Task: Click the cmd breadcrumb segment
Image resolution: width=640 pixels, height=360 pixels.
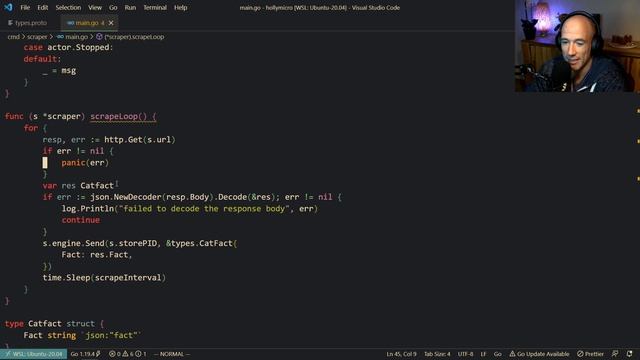Action: click(13, 37)
